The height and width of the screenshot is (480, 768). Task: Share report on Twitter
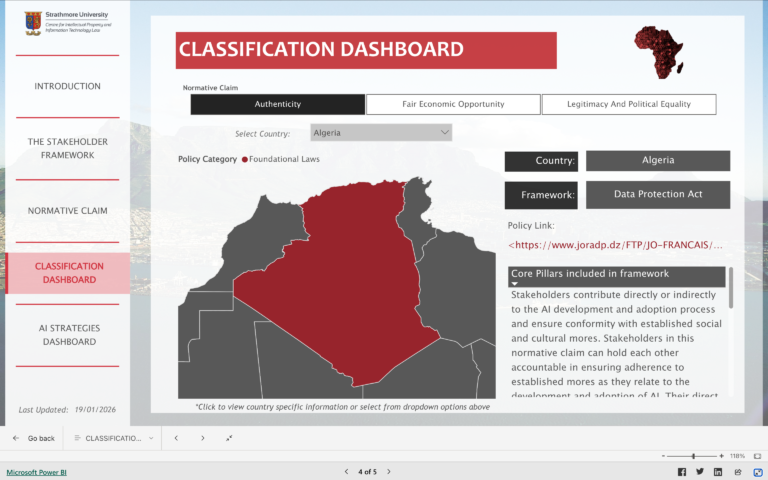click(700, 472)
